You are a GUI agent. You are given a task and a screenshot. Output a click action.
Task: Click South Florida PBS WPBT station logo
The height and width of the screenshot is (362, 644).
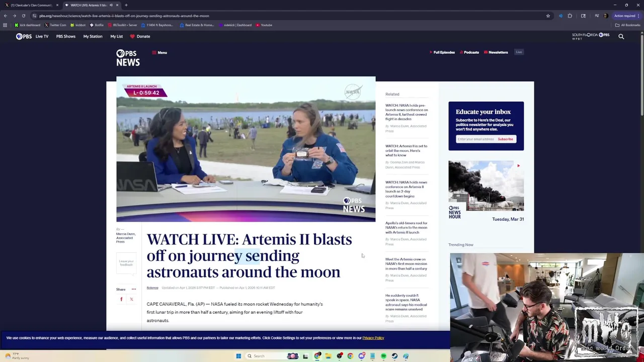[591, 36]
